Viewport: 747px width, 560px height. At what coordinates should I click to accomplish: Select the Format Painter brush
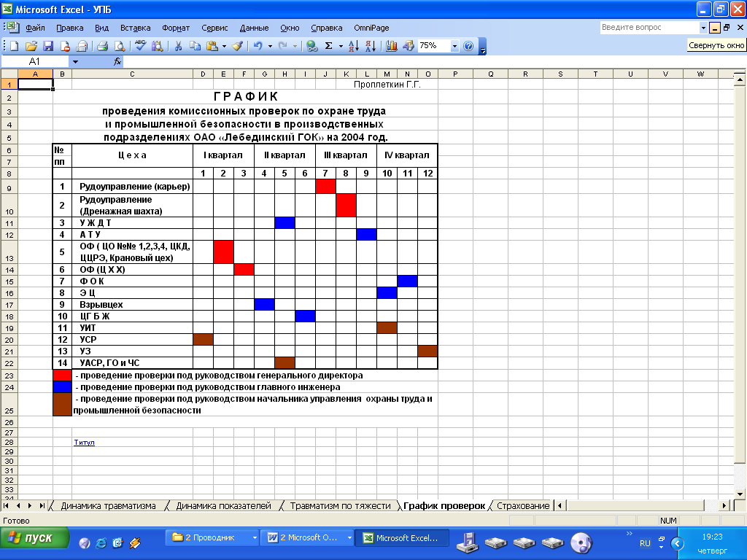click(237, 45)
